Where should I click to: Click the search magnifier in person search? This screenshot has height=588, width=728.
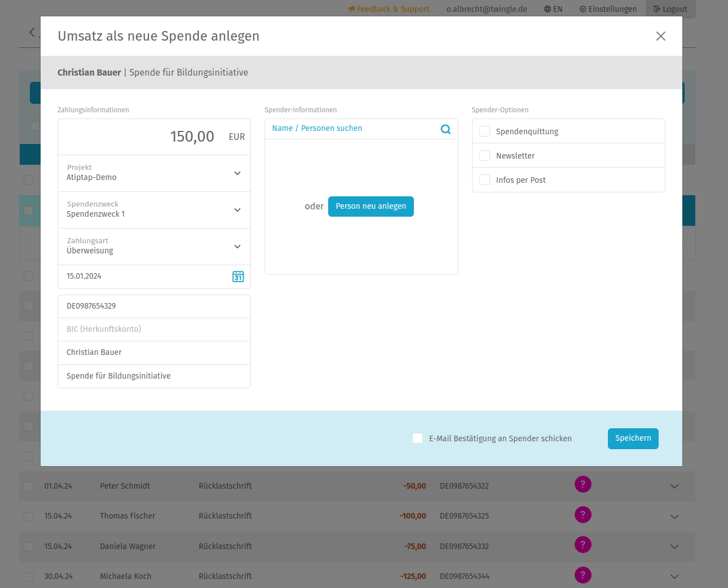coord(445,129)
